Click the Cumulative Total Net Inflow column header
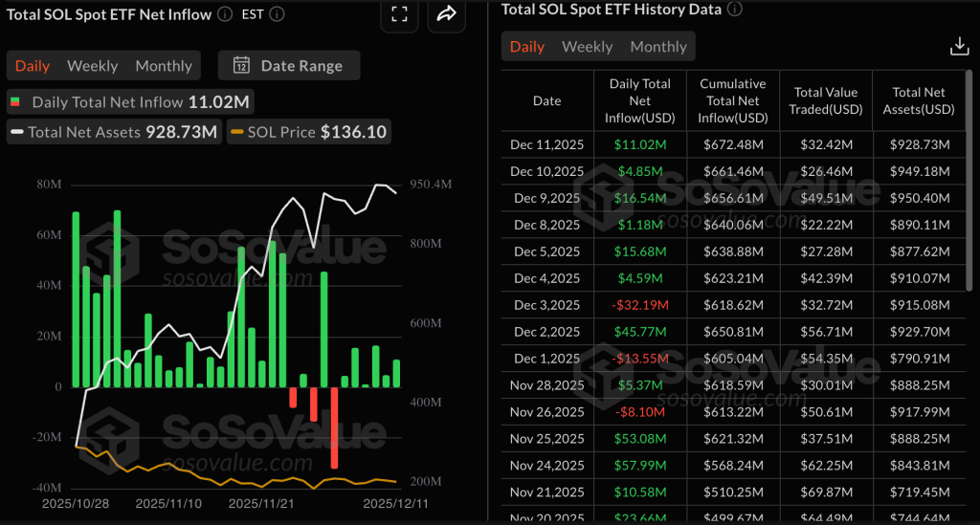 (733, 100)
